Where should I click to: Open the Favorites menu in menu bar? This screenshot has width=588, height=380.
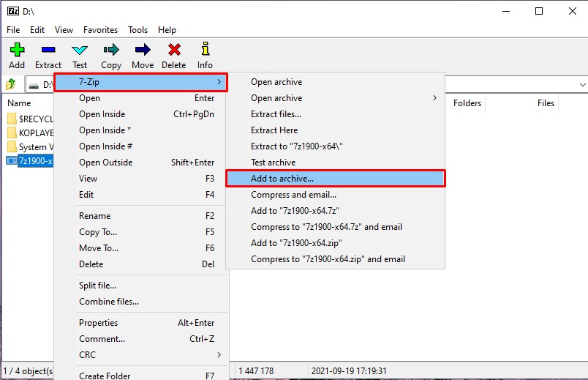click(100, 30)
